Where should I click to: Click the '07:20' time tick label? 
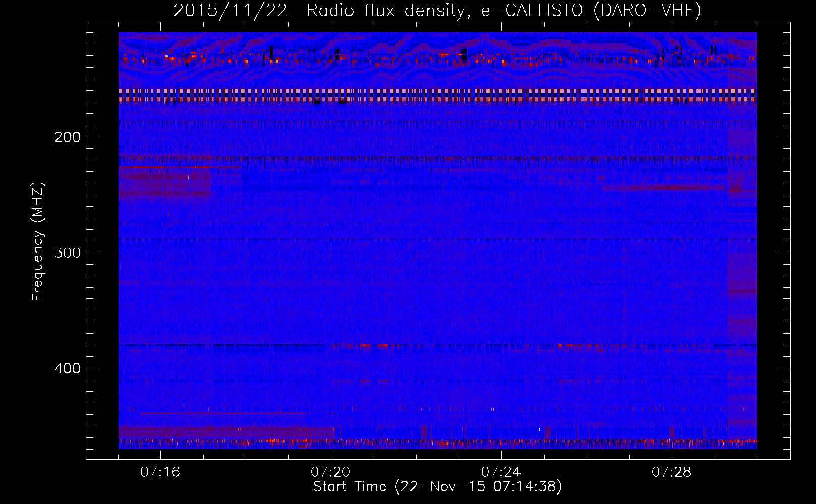(x=330, y=472)
